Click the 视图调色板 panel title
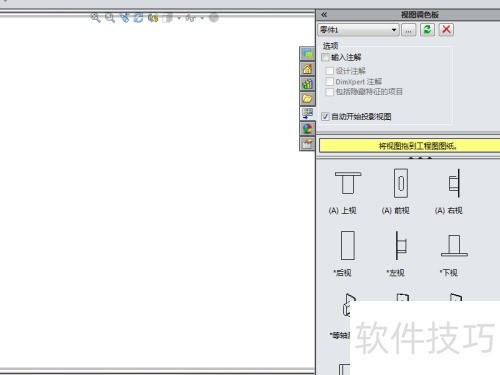This screenshot has height=375, width=500. [x=420, y=15]
